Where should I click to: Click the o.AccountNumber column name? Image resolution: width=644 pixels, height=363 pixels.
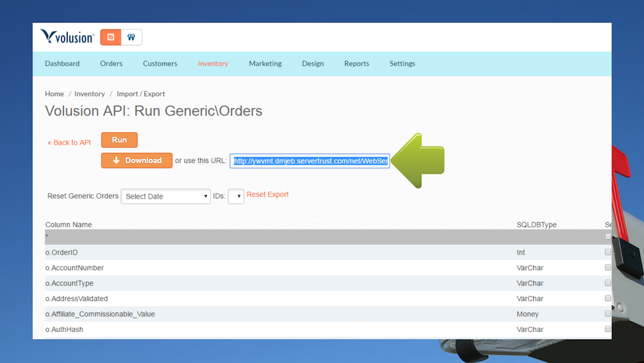click(74, 268)
